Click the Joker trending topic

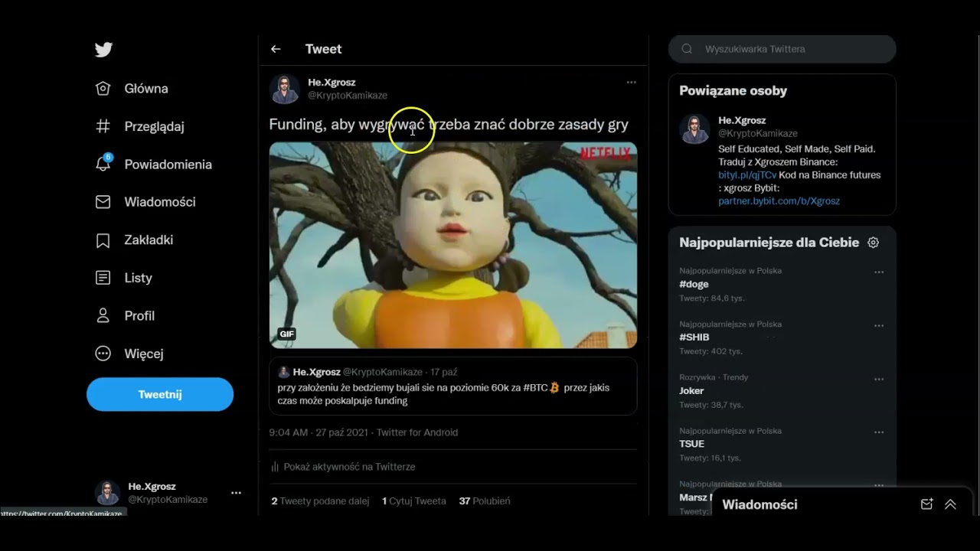tap(691, 390)
